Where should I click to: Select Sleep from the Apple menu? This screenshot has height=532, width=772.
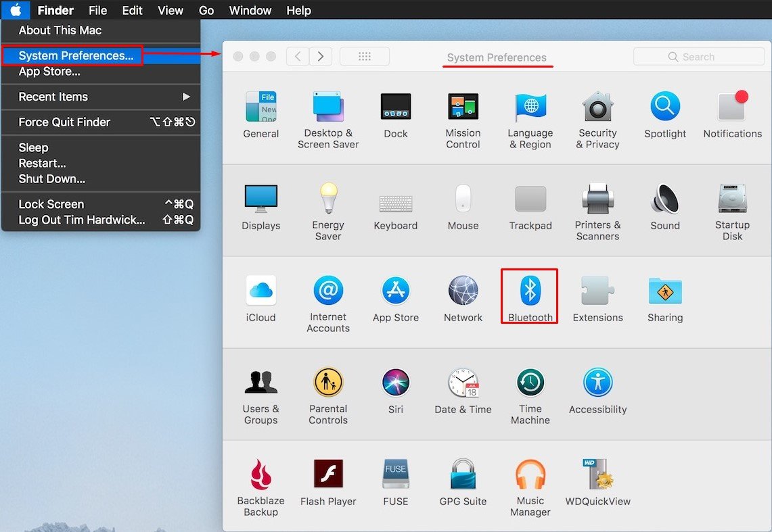(101, 147)
